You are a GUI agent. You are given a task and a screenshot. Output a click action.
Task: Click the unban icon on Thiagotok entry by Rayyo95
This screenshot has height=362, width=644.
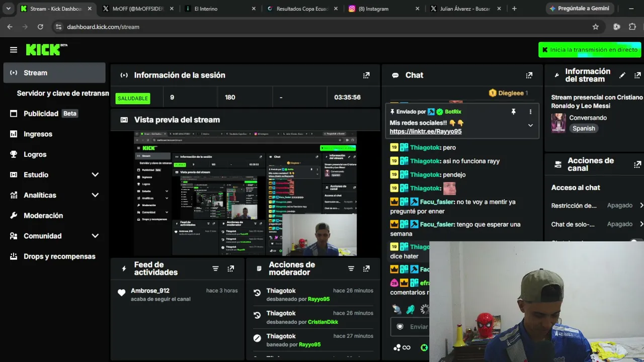tap(257, 293)
